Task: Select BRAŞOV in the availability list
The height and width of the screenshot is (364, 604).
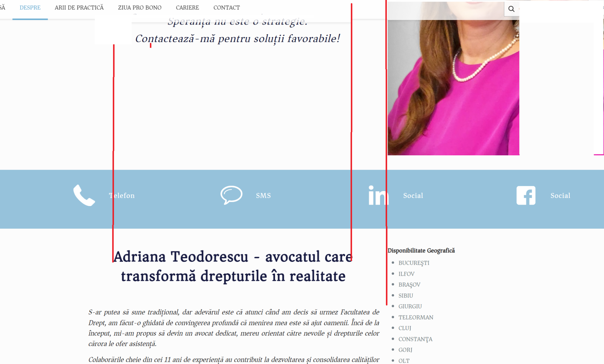Action: coord(409,285)
